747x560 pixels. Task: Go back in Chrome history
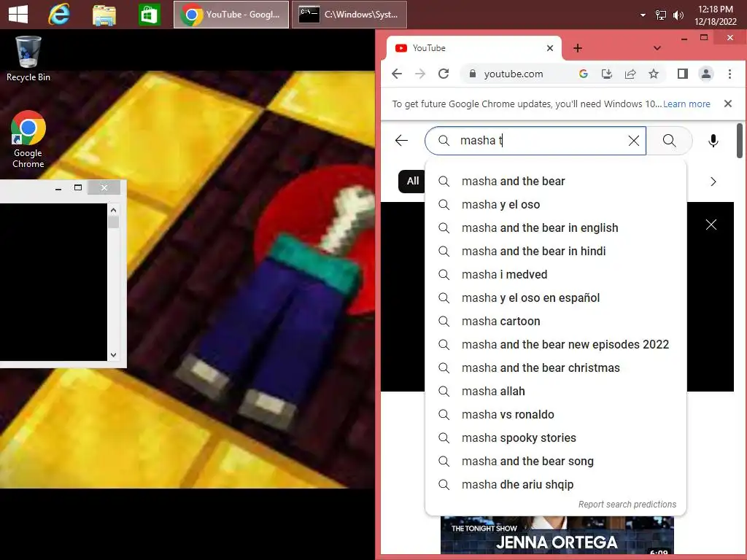pyautogui.click(x=397, y=74)
